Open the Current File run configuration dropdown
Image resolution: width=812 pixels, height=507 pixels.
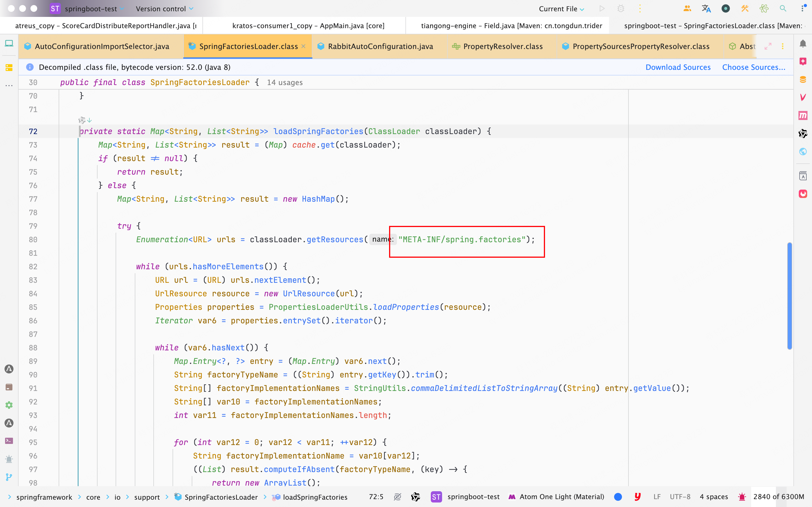(x=561, y=9)
